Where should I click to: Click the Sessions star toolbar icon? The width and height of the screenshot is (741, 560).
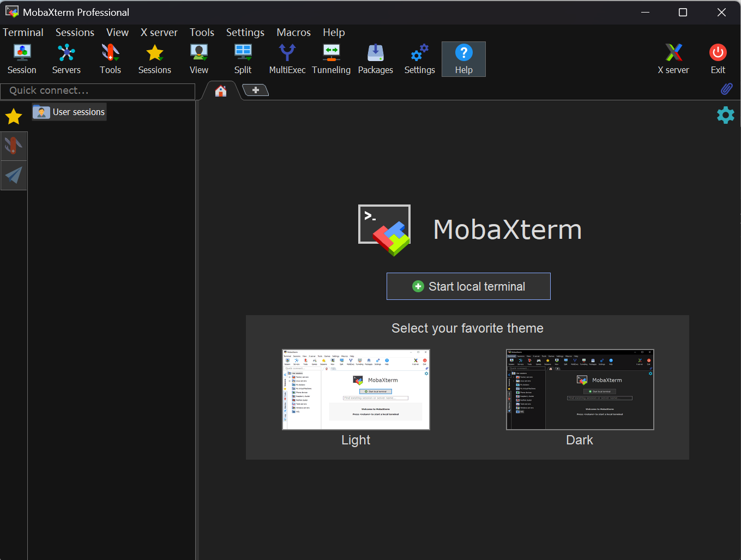(154, 59)
